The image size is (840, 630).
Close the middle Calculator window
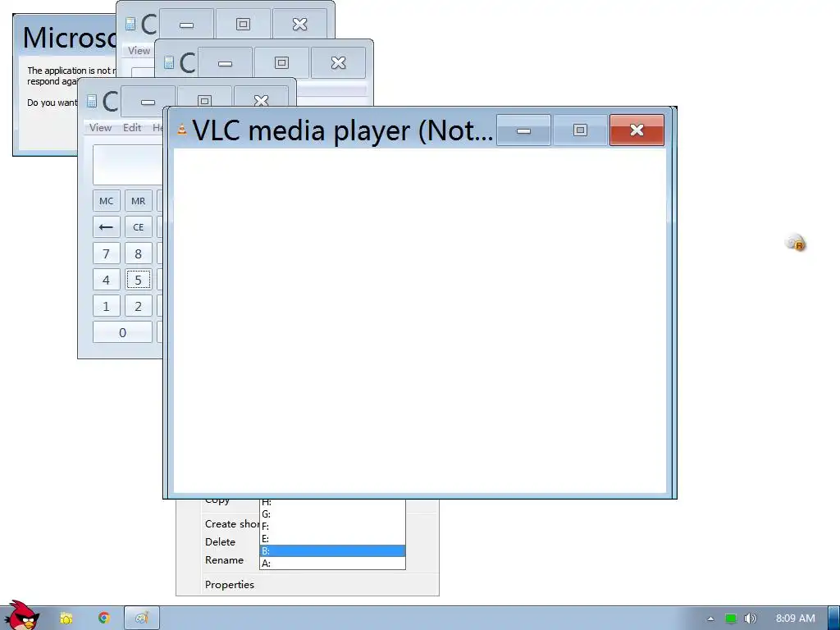coord(338,62)
